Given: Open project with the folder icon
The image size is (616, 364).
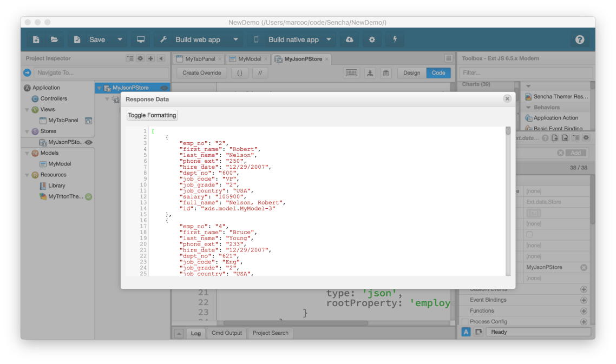Looking at the screenshot, I should [x=54, y=39].
